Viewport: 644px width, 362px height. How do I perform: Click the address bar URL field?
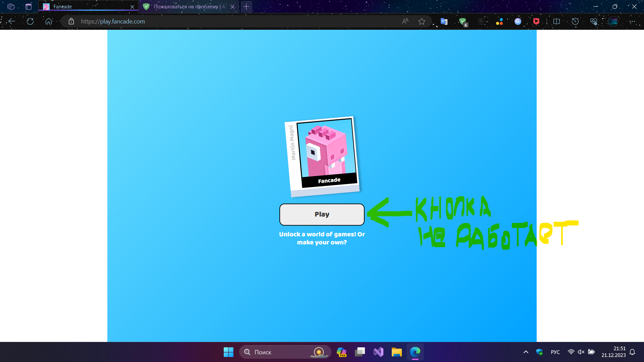click(235, 21)
